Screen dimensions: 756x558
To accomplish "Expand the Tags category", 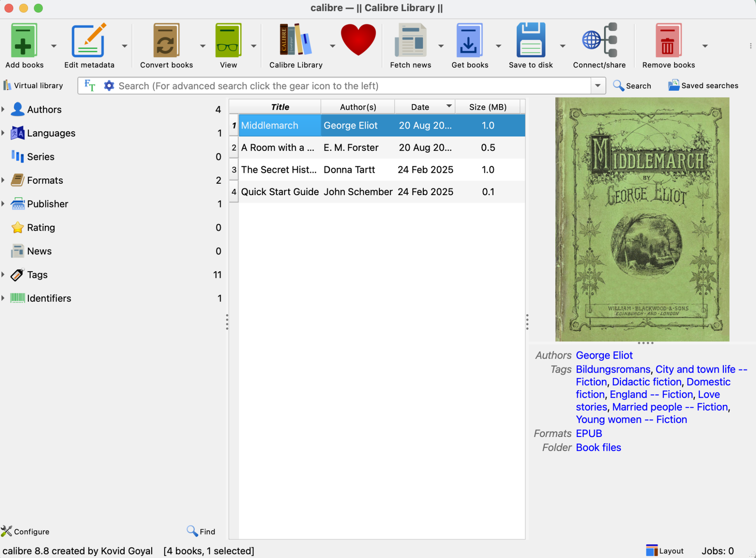I will 4,275.
